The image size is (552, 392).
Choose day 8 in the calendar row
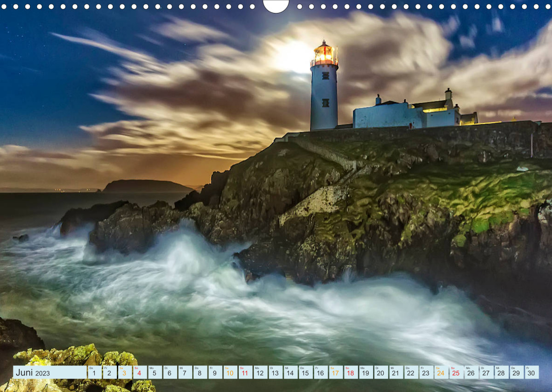[x=200, y=372]
